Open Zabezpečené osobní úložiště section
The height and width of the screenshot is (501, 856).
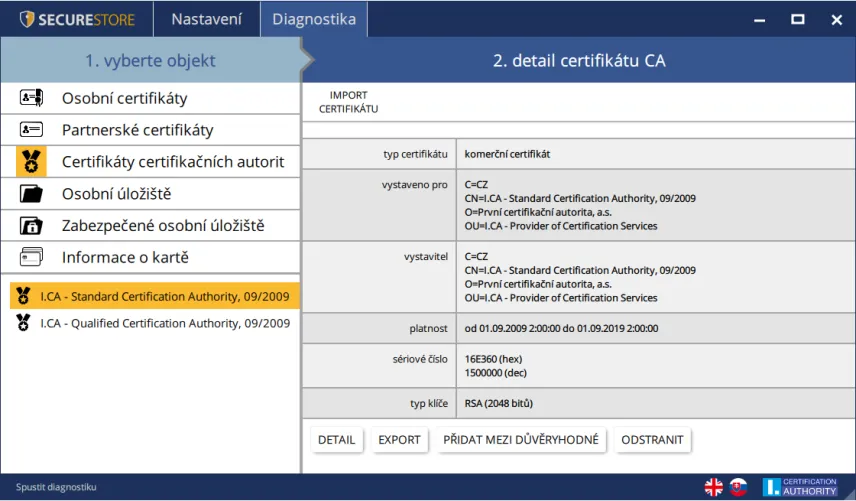(x=151, y=225)
